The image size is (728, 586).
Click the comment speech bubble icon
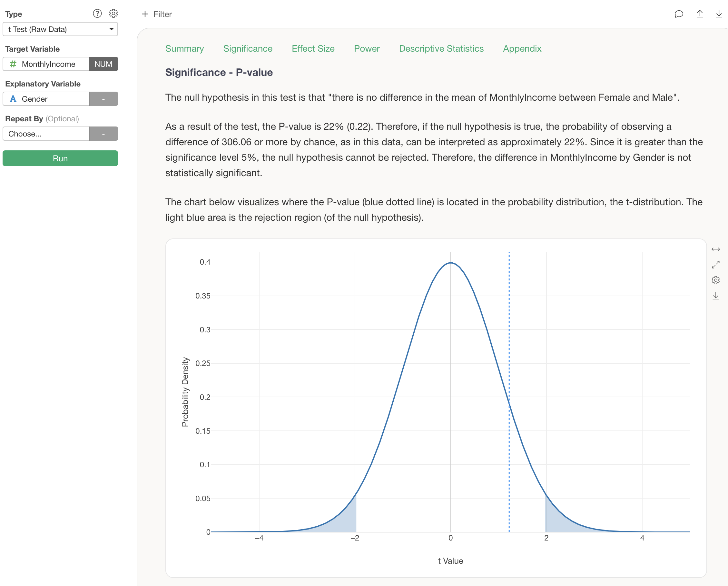point(679,14)
